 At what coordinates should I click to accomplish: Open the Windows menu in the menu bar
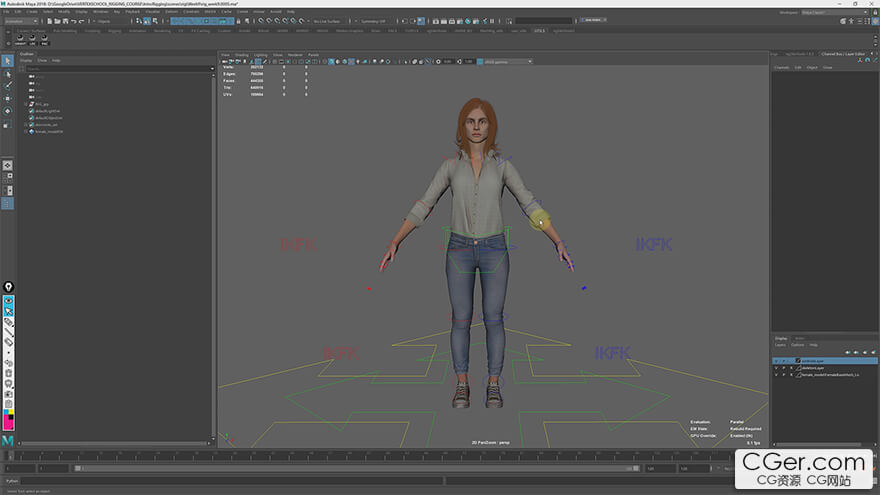101,12
